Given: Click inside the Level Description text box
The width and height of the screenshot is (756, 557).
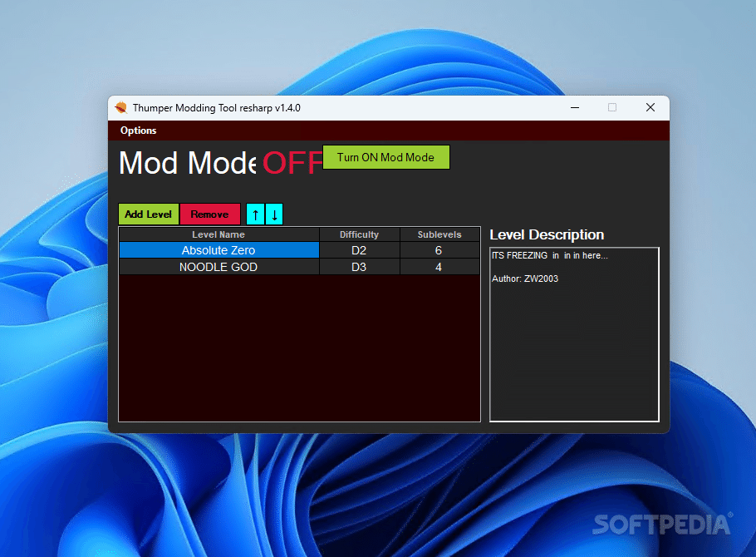Looking at the screenshot, I should coord(574,334).
